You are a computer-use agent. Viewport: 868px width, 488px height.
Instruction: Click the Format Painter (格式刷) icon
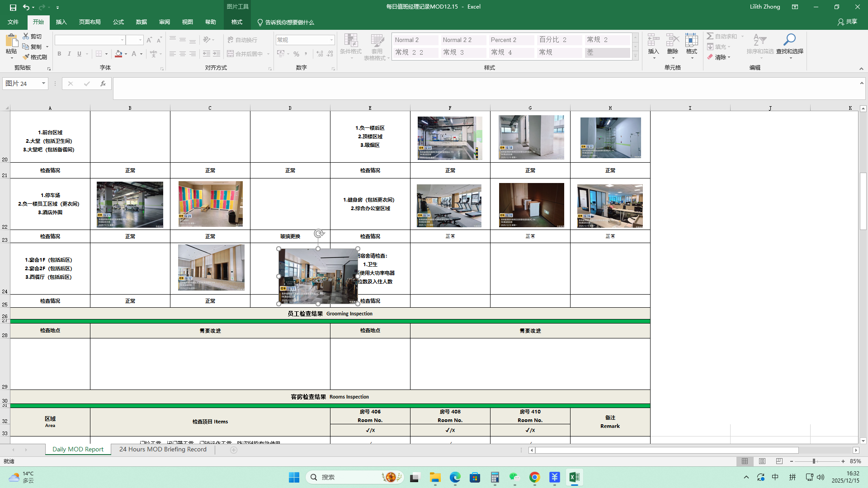[x=26, y=57]
